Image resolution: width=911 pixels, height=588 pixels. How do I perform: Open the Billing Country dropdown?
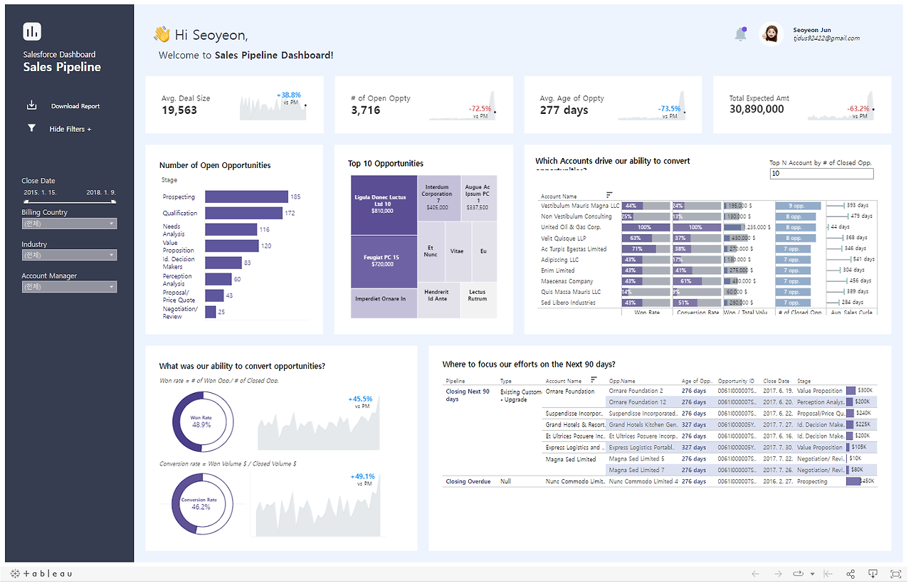[x=68, y=223]
